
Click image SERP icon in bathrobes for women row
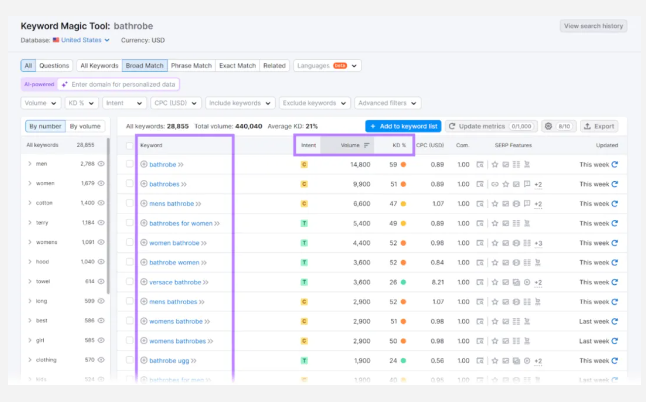(506, 223)
